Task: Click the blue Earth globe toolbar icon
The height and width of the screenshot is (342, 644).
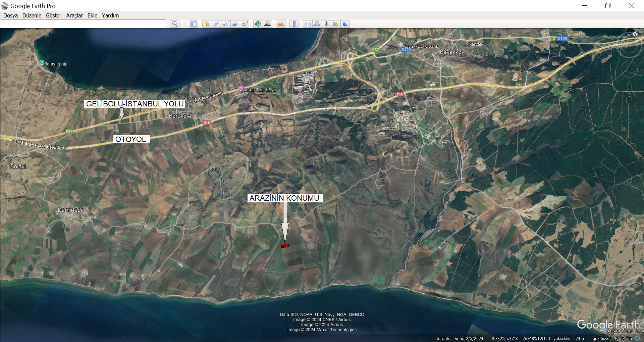Action: click(345, 24)
